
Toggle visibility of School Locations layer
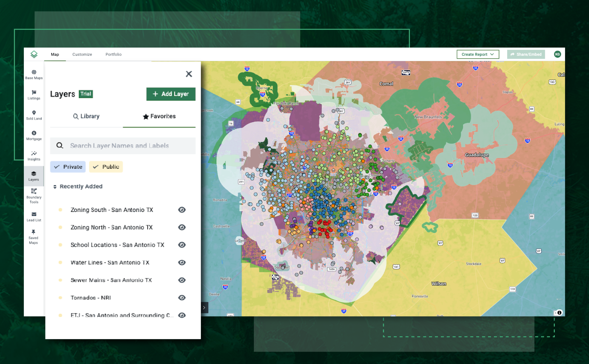(182, 245)
